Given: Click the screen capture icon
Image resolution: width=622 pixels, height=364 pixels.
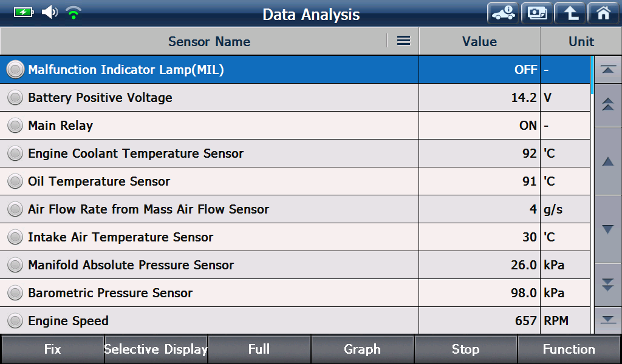Looking at the screenshot, I should [x=537, y=13].
